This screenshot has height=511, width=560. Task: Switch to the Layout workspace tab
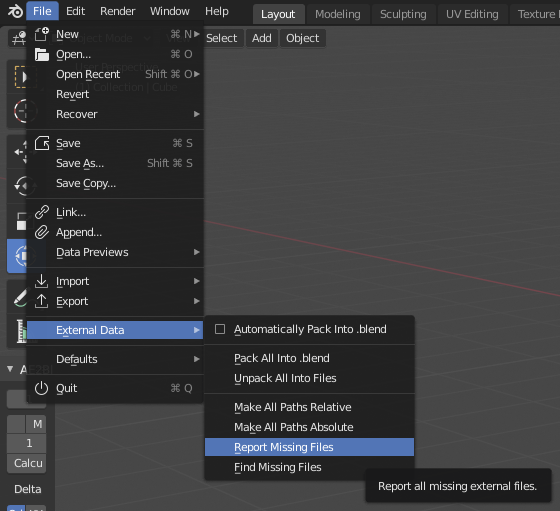(278, 14)
